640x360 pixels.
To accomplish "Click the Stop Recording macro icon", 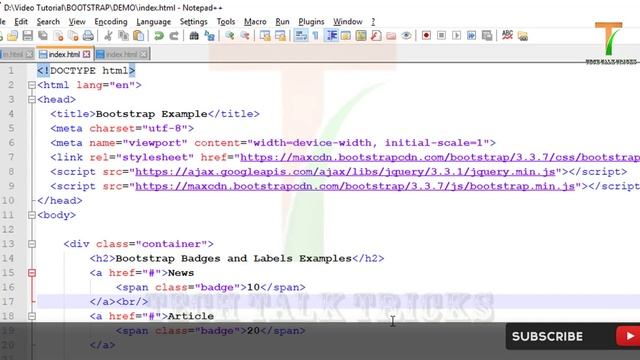I will (x=441, y=36).
